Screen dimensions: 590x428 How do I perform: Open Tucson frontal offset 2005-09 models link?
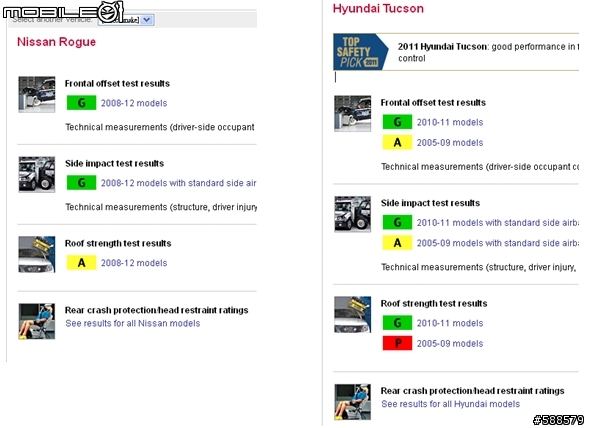pyautogui.click(x=450, y=143)
